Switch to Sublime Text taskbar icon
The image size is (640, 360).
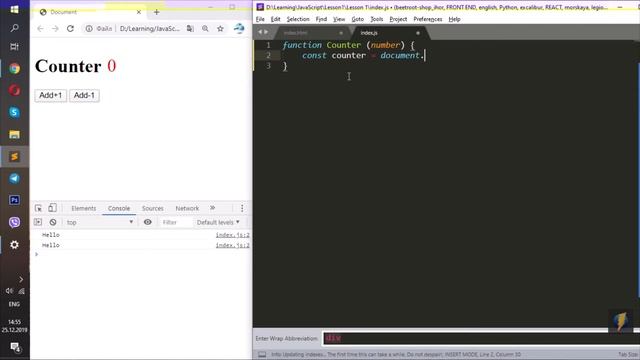coord(14,156)
